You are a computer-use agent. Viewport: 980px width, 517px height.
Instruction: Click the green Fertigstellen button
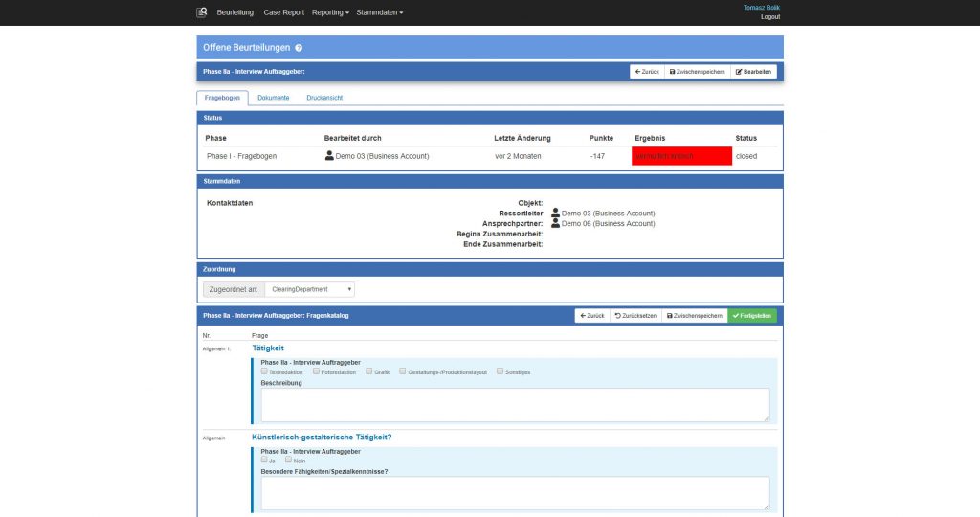coord(752,315)
